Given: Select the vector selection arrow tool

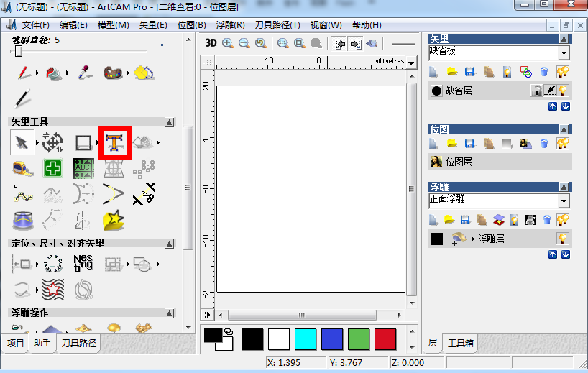Looking at the screenshot, I should [22, 142].
